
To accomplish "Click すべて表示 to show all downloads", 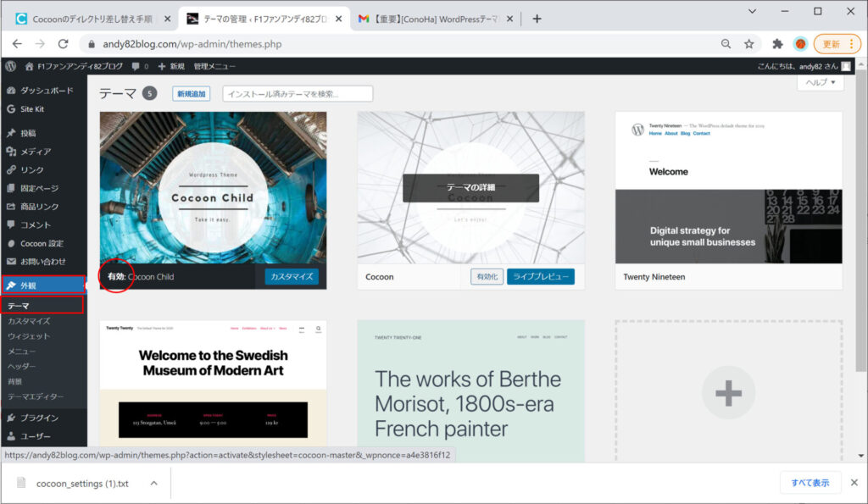I will click(810, 483).
